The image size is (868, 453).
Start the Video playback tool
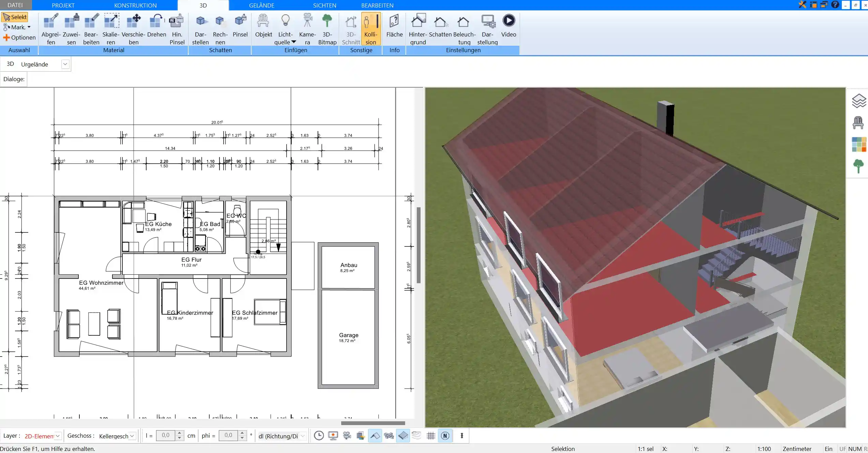click(508, 26)
